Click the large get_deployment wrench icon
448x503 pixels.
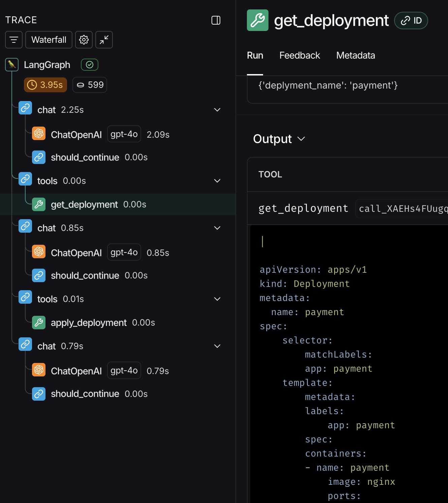point(258,20)
